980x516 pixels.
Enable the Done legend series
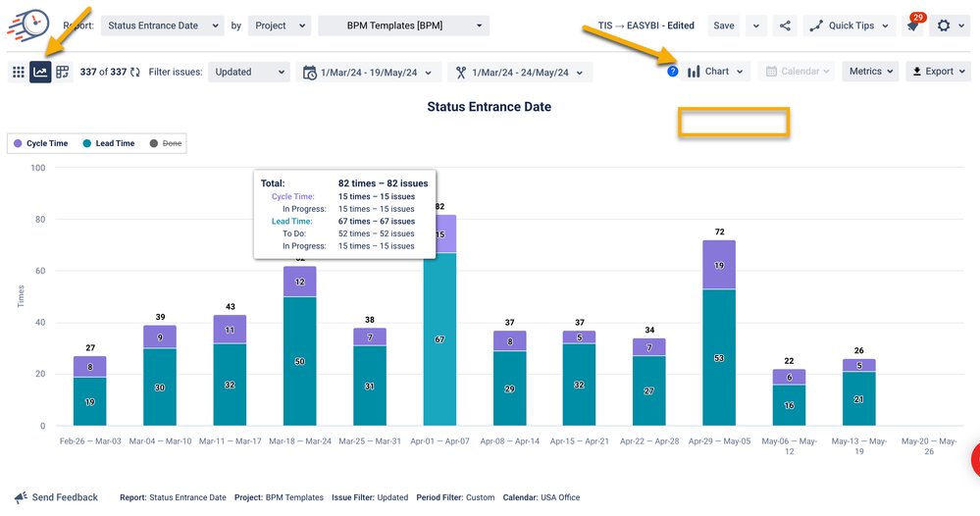tap(166, 143)
